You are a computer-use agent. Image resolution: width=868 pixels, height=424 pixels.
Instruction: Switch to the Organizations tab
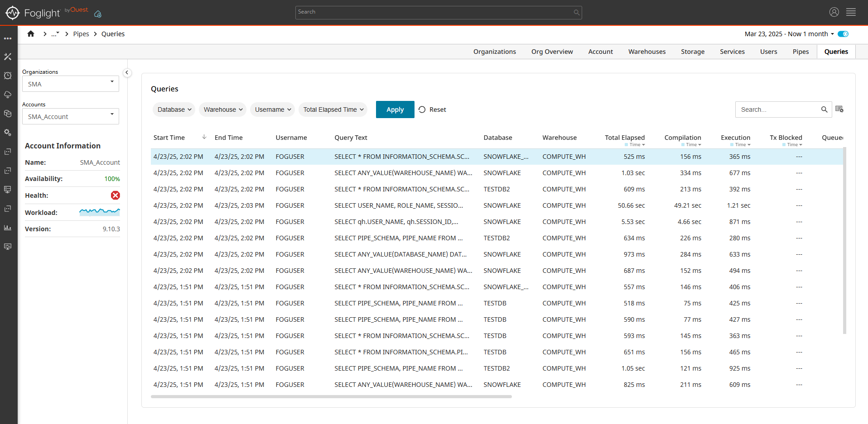[x=495, y=52]
